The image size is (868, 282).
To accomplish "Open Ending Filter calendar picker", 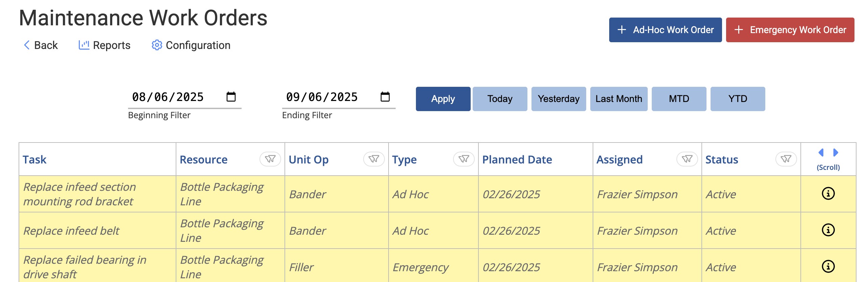I will click(x=385, y=97).
